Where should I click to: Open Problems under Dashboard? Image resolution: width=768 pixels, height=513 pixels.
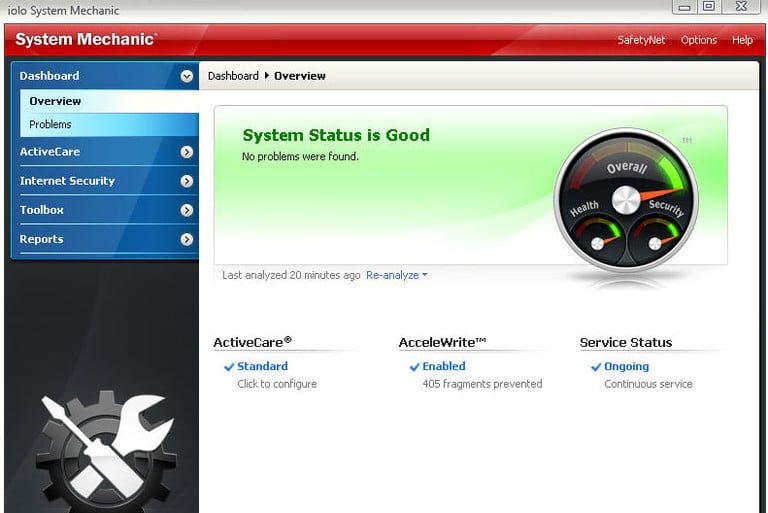(50, 125)
